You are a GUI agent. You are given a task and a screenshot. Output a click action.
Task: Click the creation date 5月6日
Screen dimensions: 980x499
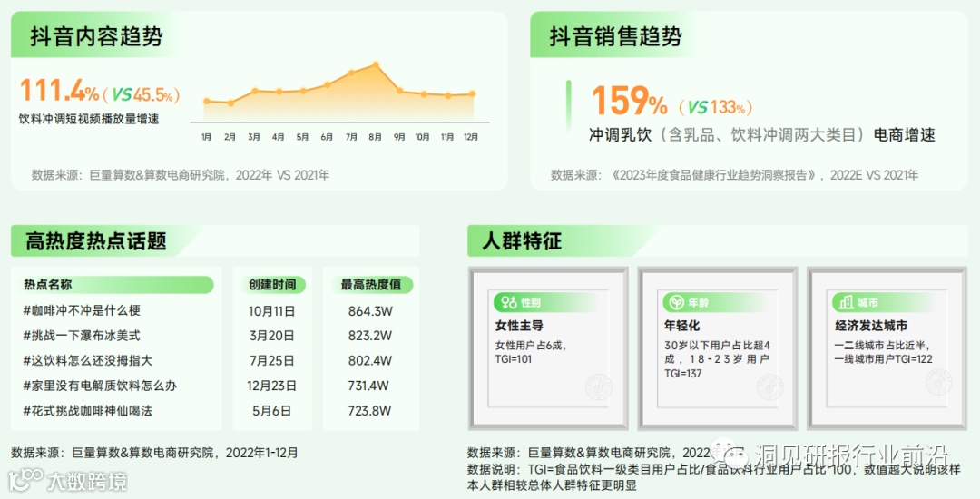tap(272, 411)
